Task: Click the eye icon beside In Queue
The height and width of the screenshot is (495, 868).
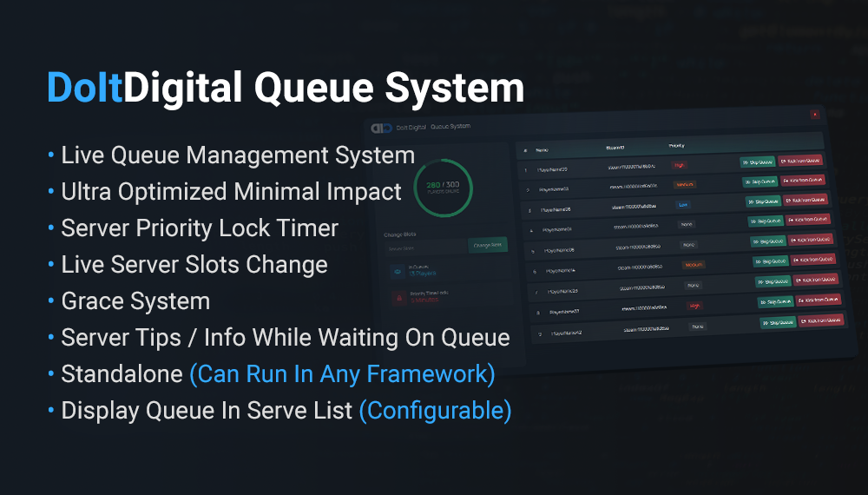Action: coord(398,271)
